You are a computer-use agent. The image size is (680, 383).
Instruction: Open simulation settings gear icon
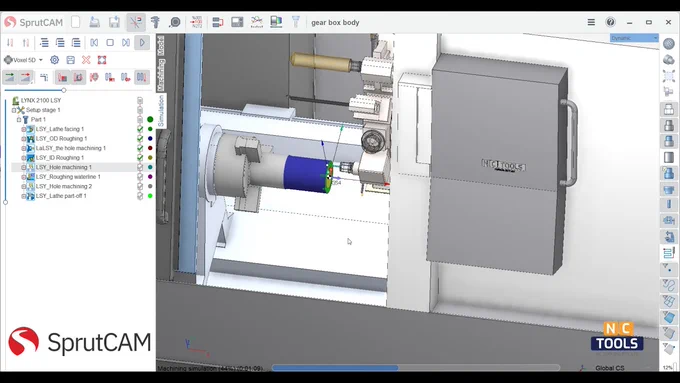tap(55, 60)
